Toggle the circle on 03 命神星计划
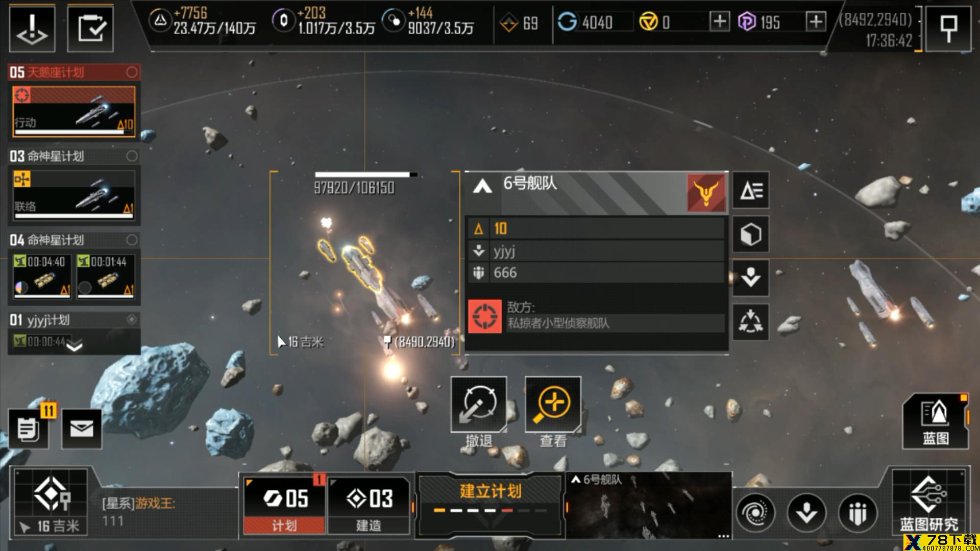The height and width of the screenshot is (551, 980). point(132,156)
